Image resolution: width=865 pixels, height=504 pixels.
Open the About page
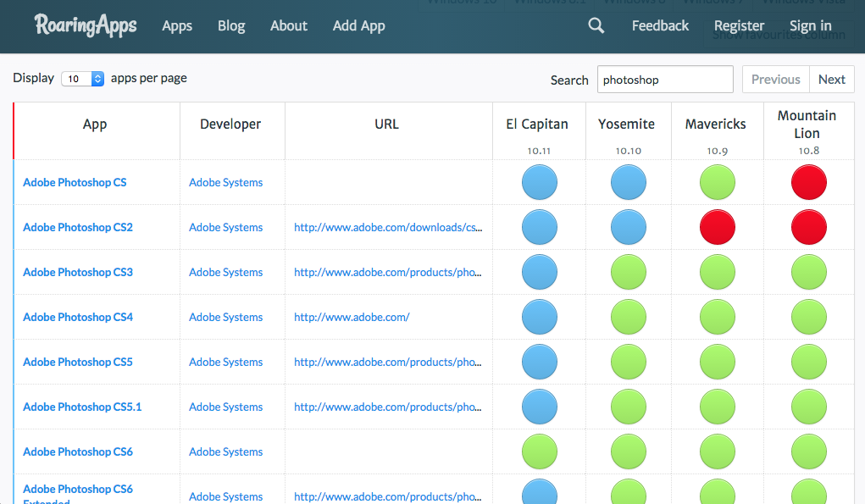tap(289, 26)
